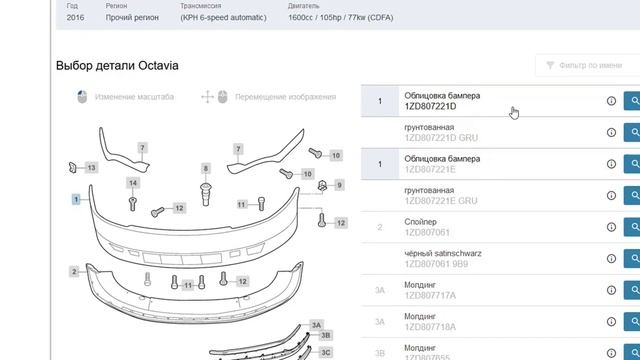Viewport: 640px width, 360px height.
Task: Open info for part 1ZD807221D
Action: pyautogui.click(x=611, y=101)
